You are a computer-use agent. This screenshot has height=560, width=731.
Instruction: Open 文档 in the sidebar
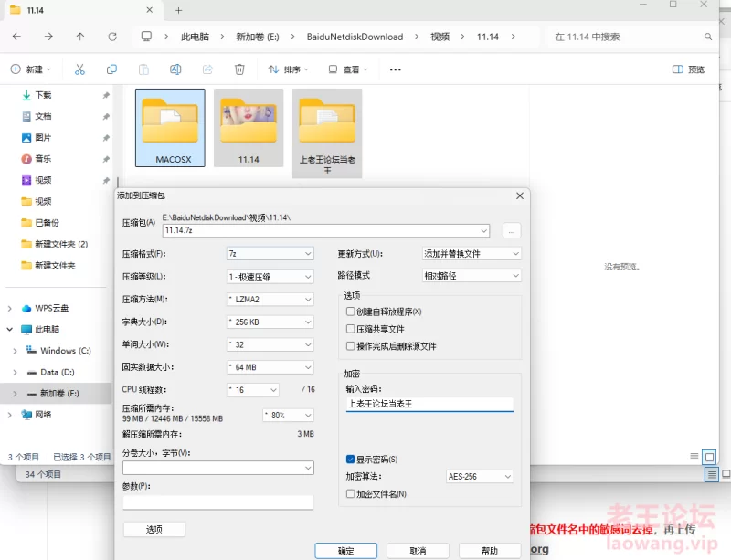tap(43, 116)
